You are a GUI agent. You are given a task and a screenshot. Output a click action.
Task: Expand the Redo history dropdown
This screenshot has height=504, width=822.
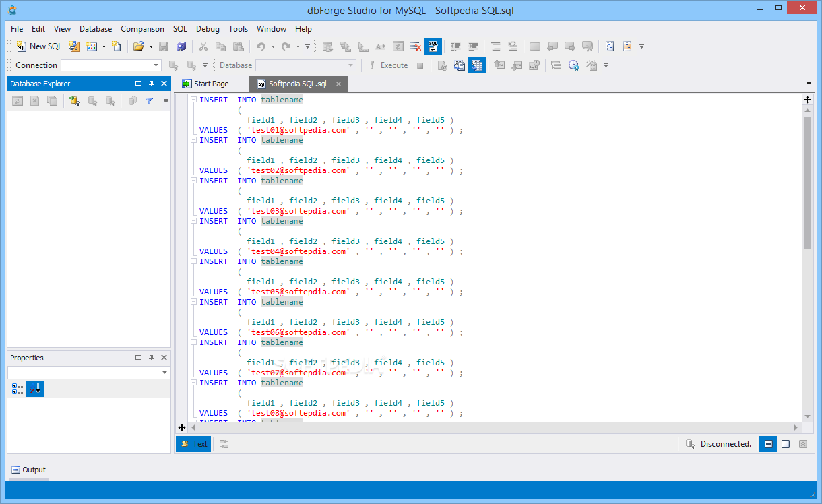pos(298,46)
